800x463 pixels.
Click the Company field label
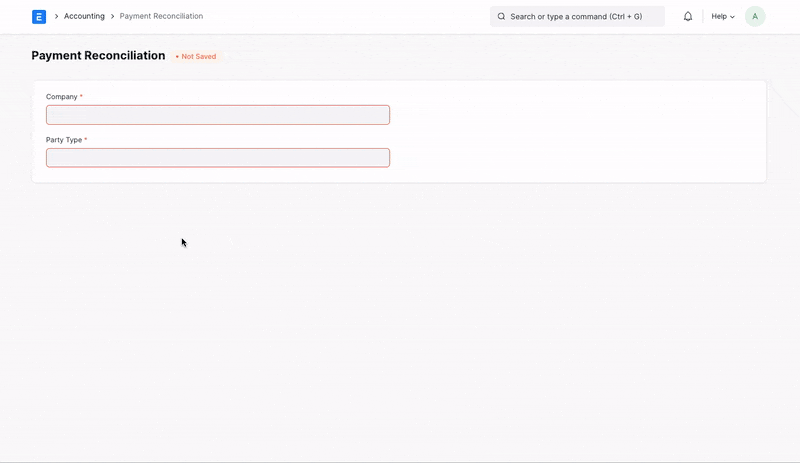tap(61, 97)
